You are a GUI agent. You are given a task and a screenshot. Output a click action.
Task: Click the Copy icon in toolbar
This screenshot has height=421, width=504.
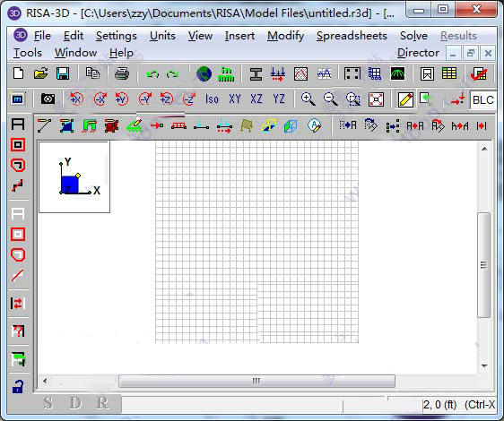92,73
